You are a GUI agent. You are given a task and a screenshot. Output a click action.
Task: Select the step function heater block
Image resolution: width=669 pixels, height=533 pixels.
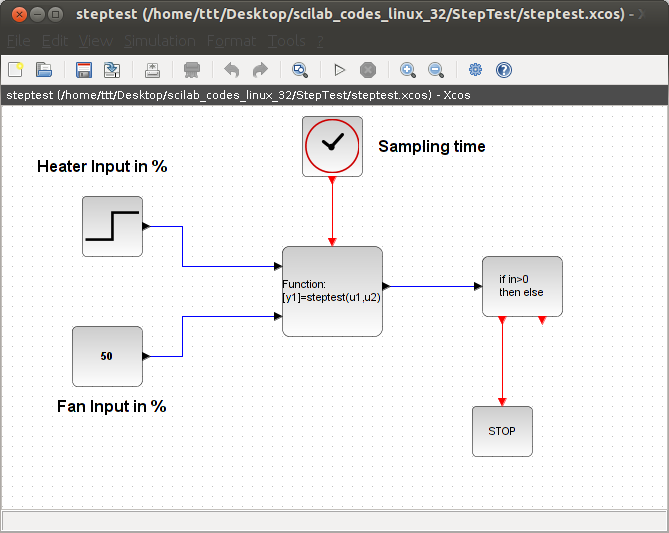(112, 226)
